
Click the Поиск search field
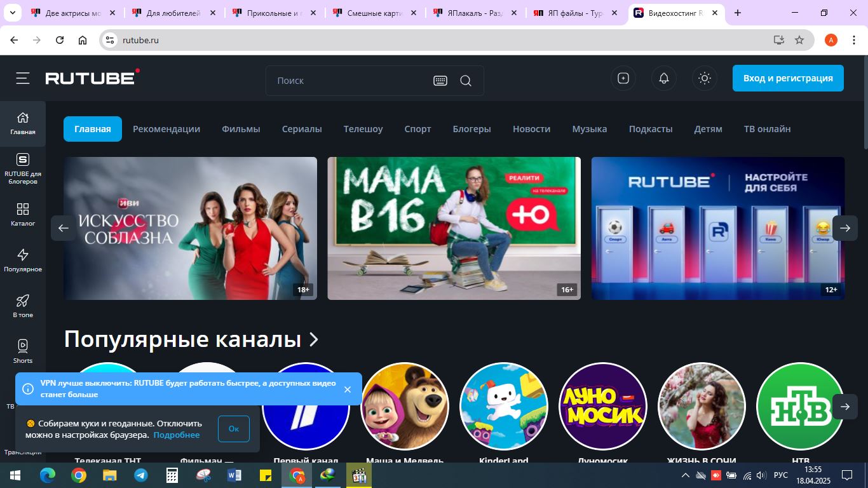point(349,81)
